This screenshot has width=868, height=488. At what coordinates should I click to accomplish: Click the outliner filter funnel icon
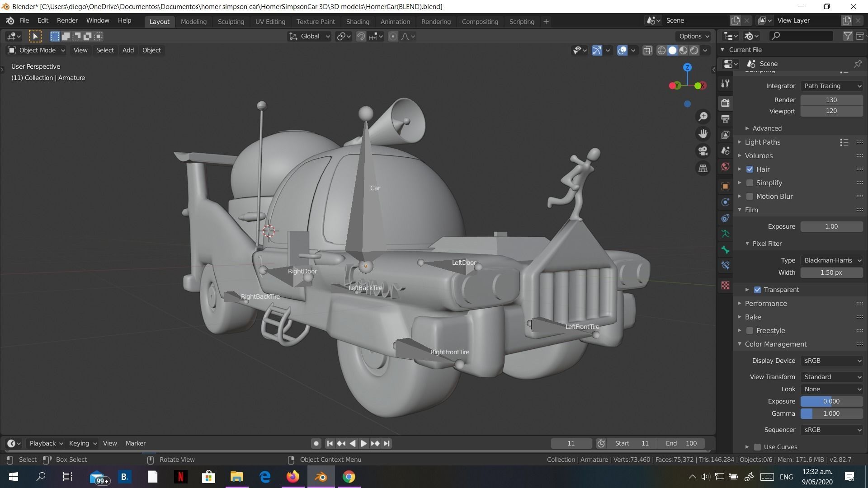click(x=848, y=36)
